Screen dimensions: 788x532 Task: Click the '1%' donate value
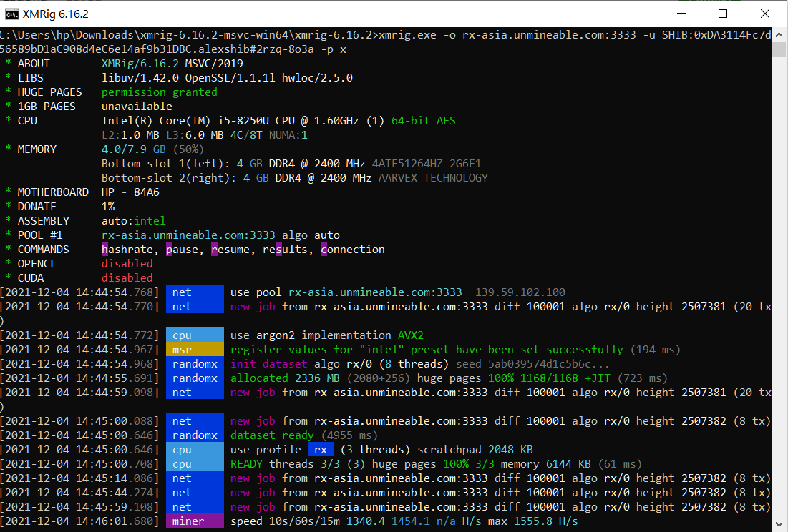[108, 207]
